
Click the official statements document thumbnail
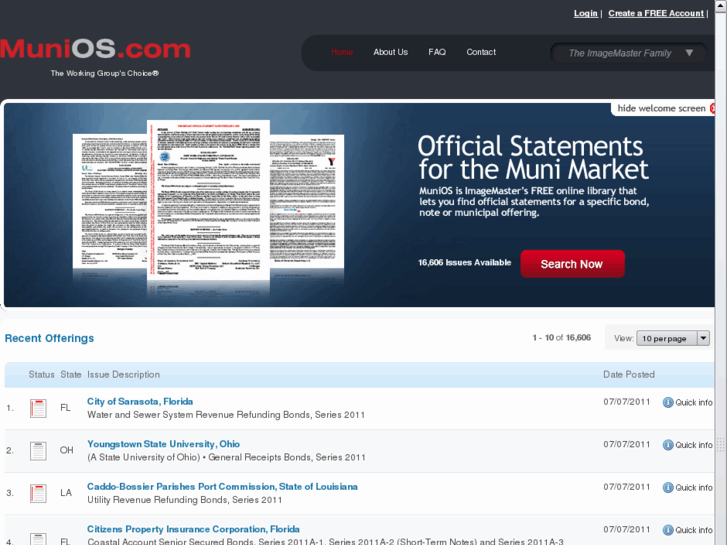click(x=208, y=201)
